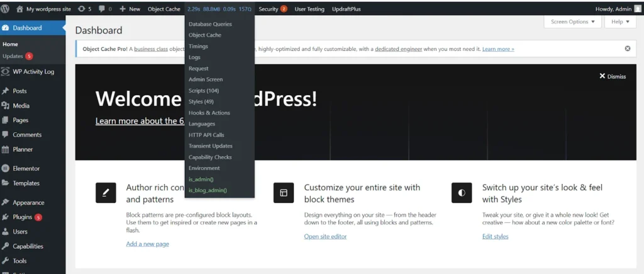
Task: Open the Learn more » link
Action: click(x=498, y=49)
